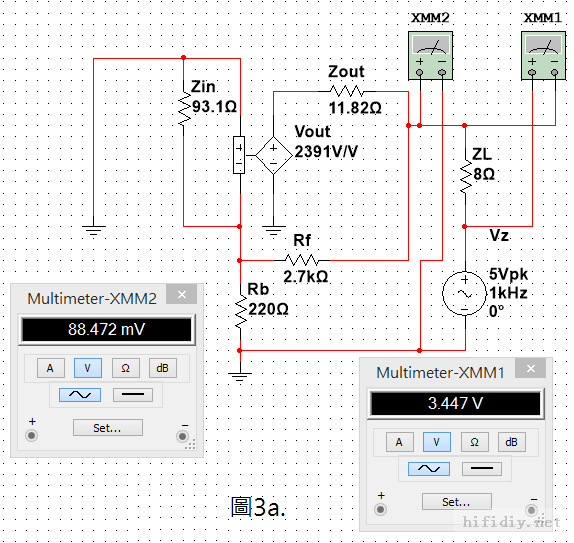This screenshot has width=574, height=543.
Task: Select DC signal mode on XMM2
Action: click(133, 395)
